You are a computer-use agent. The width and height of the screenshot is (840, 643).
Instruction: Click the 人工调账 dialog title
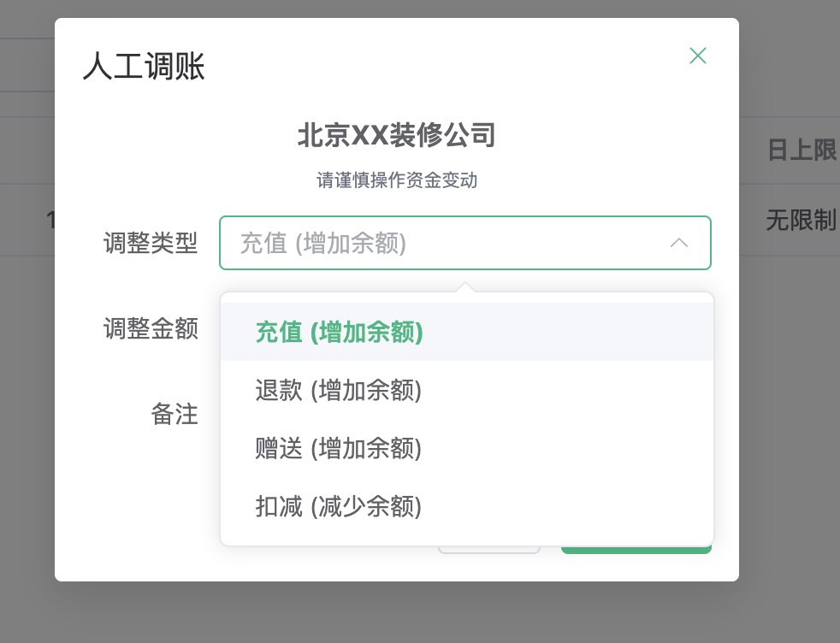pyautogui.click(x=144, y=67)
